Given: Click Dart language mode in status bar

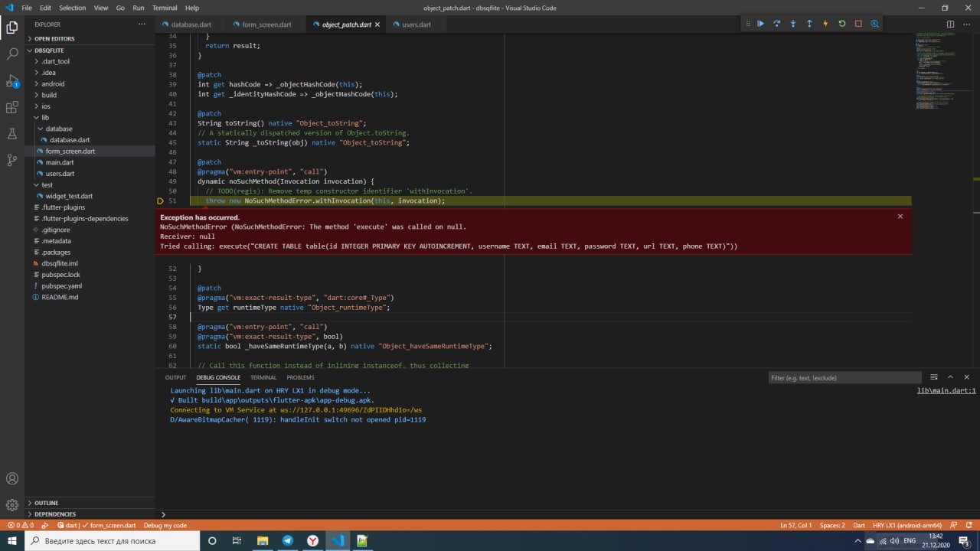Looking at the screenshot, I should pos(859,526).
